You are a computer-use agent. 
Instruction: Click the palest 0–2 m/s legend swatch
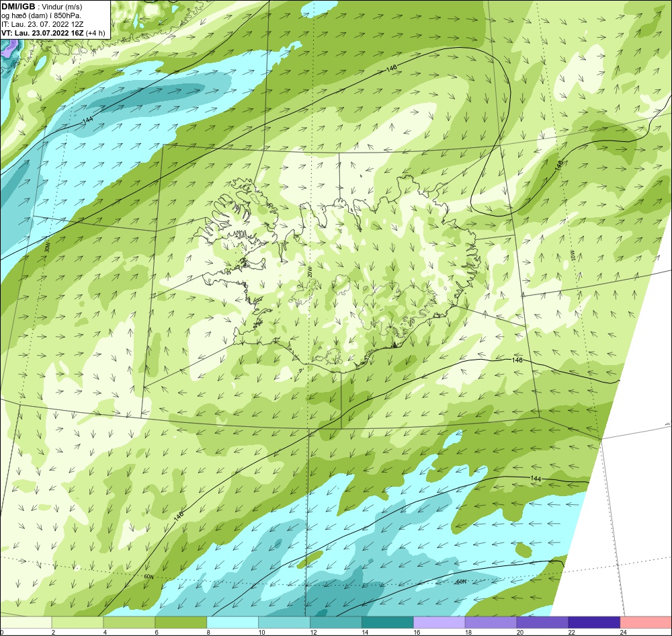point(26,623)
